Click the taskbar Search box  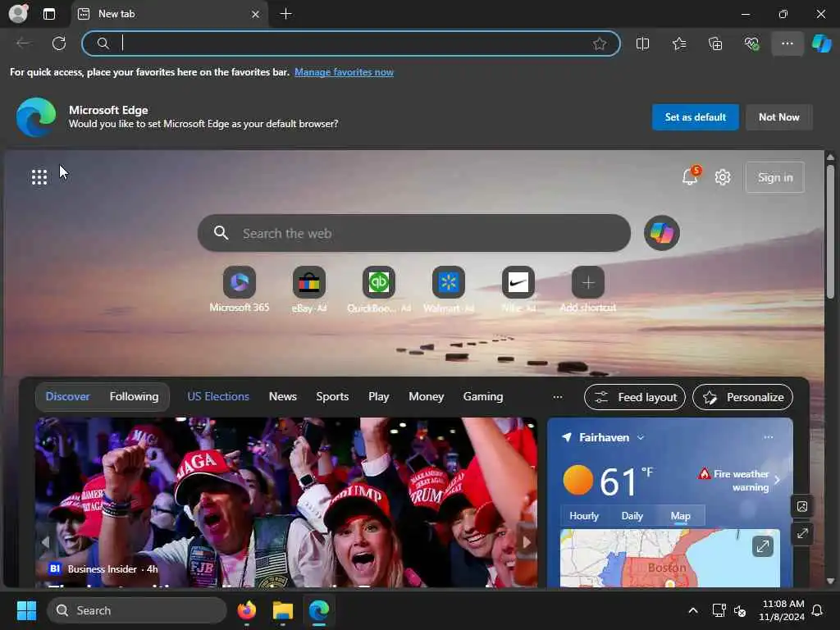[137, 610]
